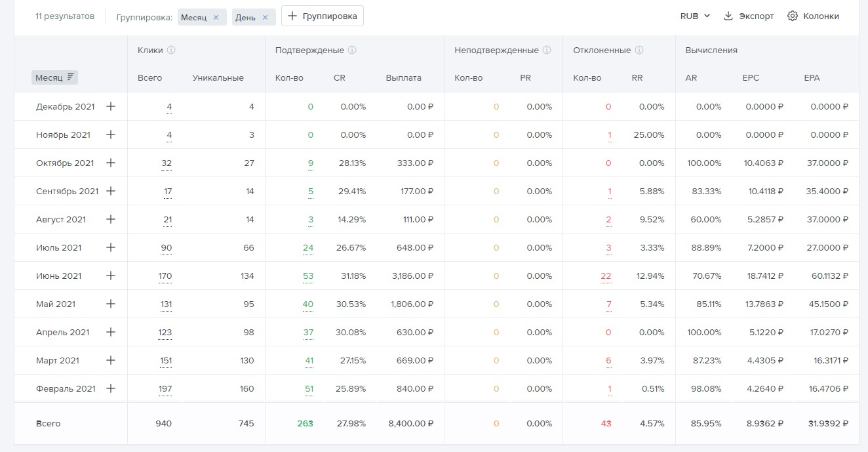Select AR value 98.08% for Февраль

click(x=706, y=388)
